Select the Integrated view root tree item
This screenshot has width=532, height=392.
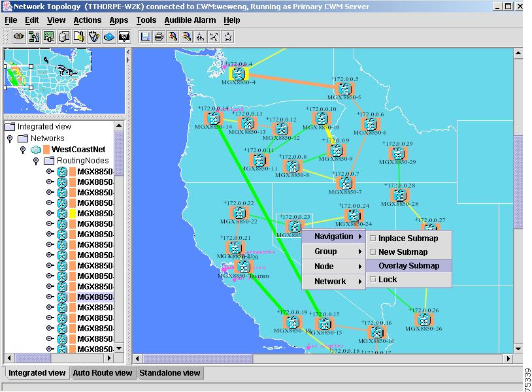coord(44,127)
